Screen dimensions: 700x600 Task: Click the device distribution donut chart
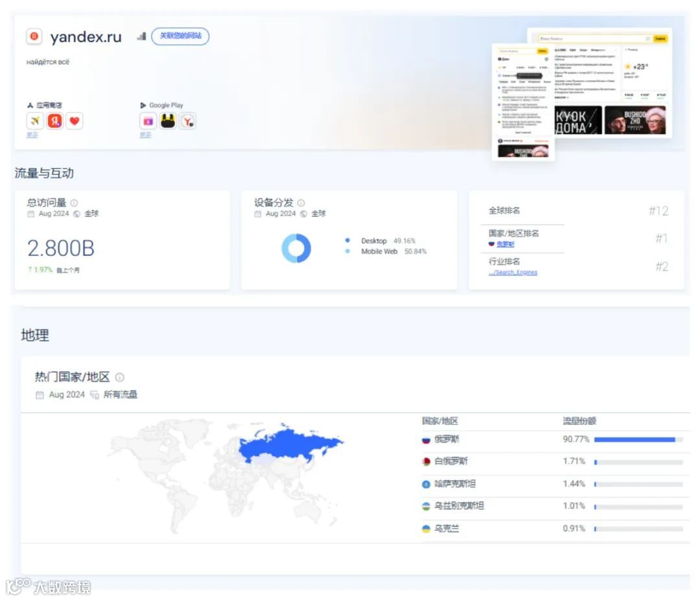[x=296, y=248]
